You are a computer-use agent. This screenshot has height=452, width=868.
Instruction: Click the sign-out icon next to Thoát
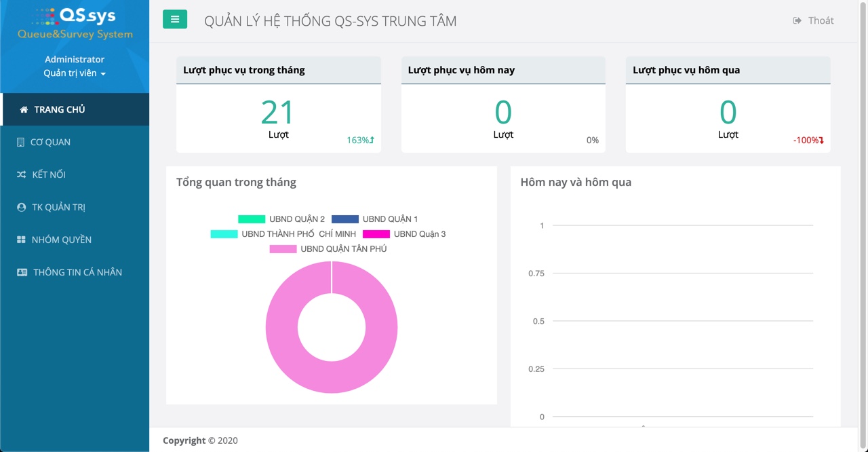click(797, 21)
